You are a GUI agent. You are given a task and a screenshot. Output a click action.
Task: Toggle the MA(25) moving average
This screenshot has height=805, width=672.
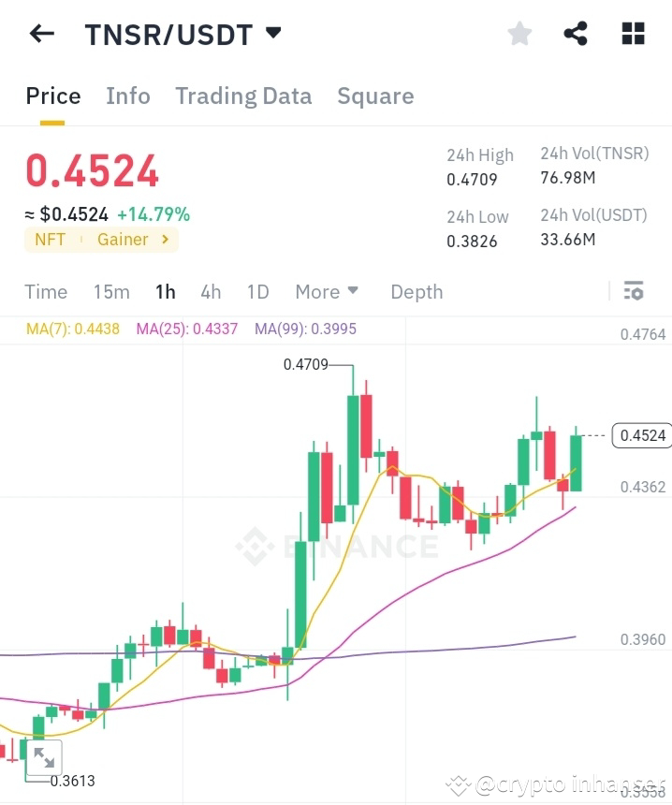pyautogui.click(x=186, y=329)
